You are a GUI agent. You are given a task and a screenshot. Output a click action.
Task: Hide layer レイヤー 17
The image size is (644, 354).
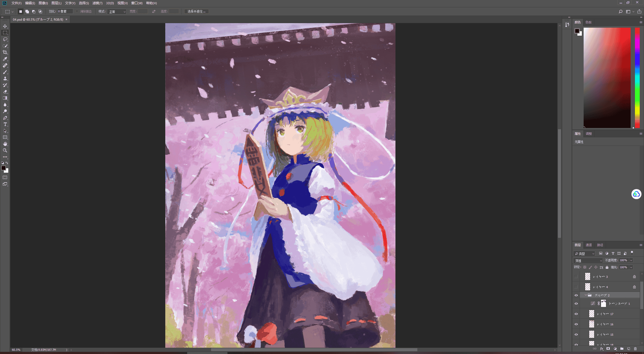pos(576,314)
